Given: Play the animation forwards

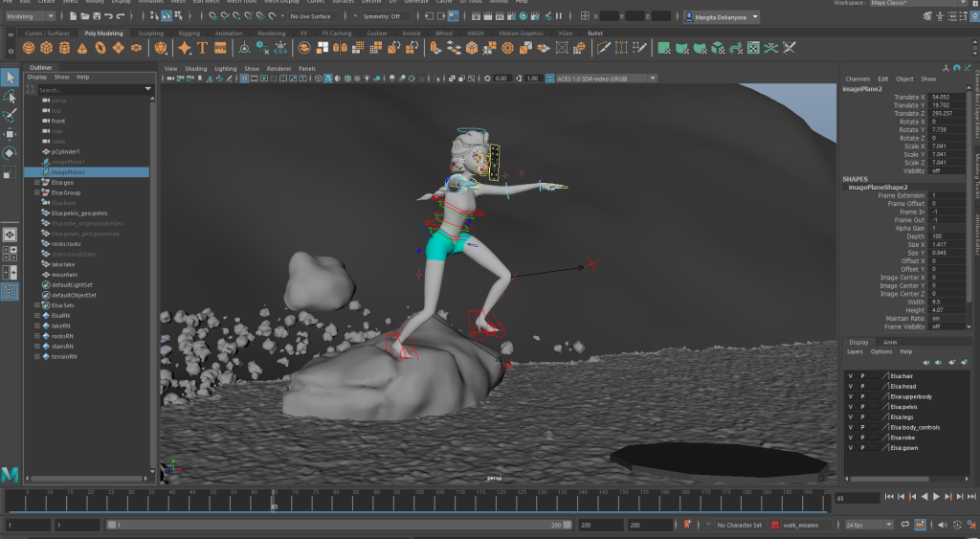Looking at the screenshot, I should click(936, 497).
